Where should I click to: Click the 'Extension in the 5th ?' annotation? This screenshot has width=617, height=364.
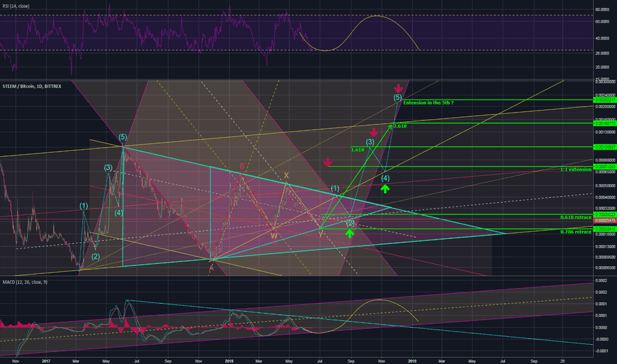[x=428, y=103]
